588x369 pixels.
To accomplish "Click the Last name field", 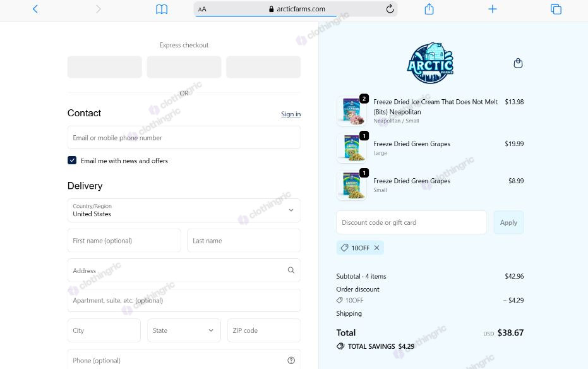I will point(244,240).
